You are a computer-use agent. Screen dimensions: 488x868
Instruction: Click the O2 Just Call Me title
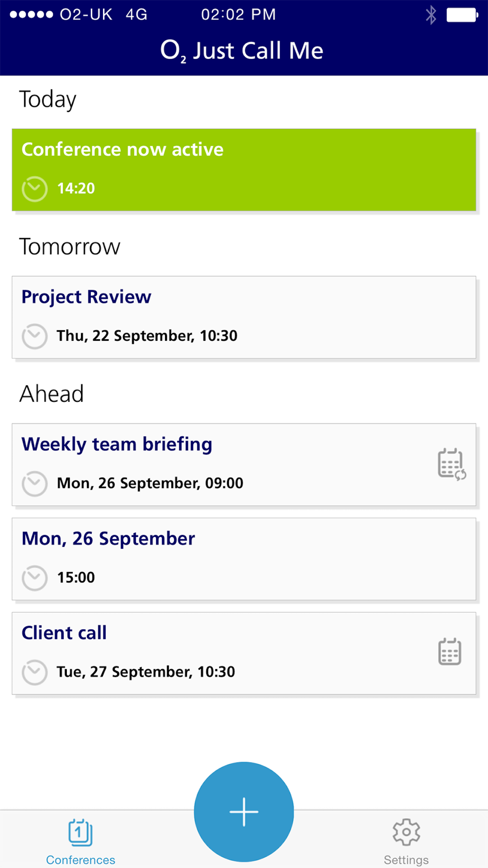coord(242,51)
